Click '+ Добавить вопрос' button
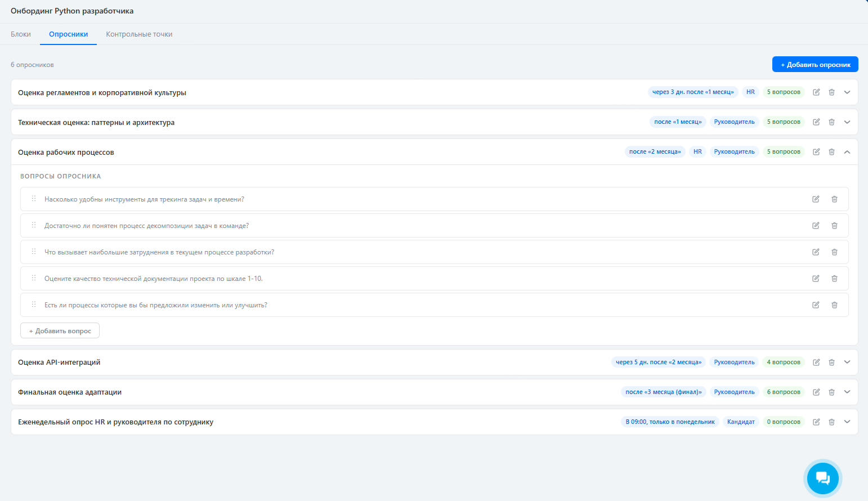Screen dimensions: 868x501 point(60,331)
